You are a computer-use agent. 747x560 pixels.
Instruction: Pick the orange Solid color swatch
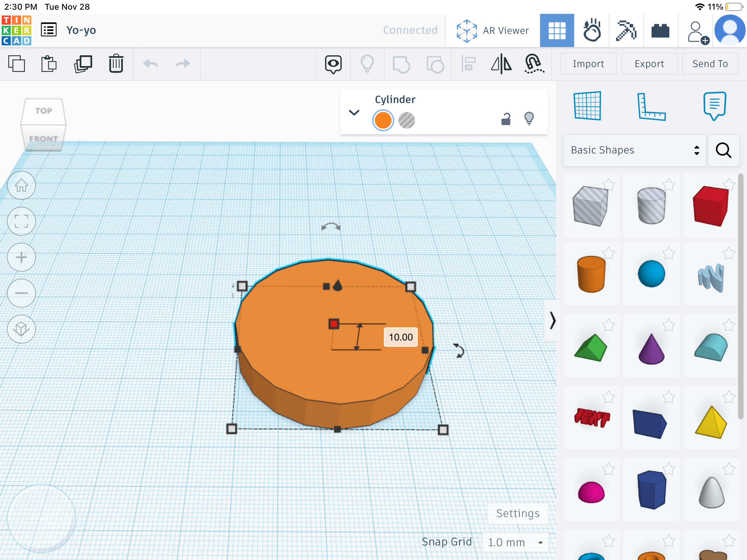[x=383, y=120]
